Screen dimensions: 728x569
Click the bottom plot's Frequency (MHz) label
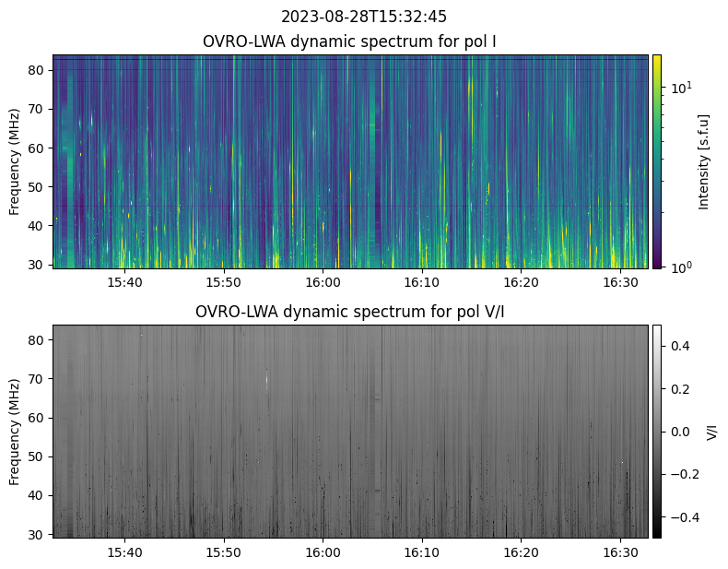[x=15, y=431]
